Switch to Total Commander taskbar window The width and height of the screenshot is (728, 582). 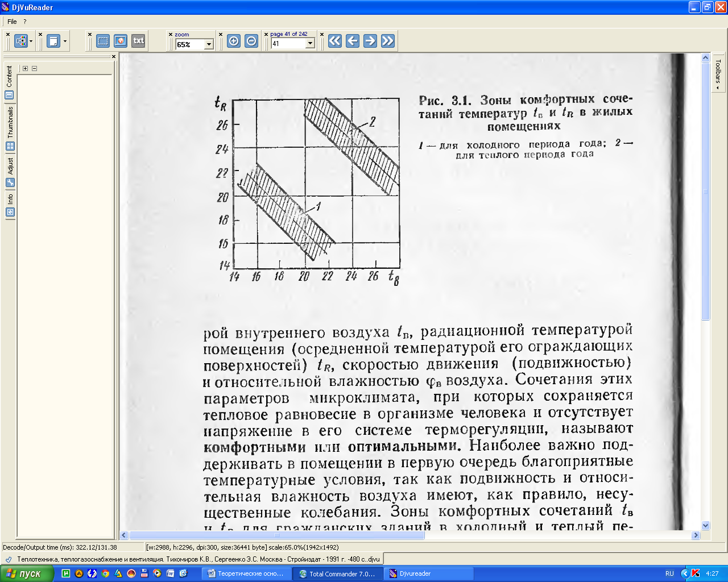pyautogui.click(x=337, y=573)
